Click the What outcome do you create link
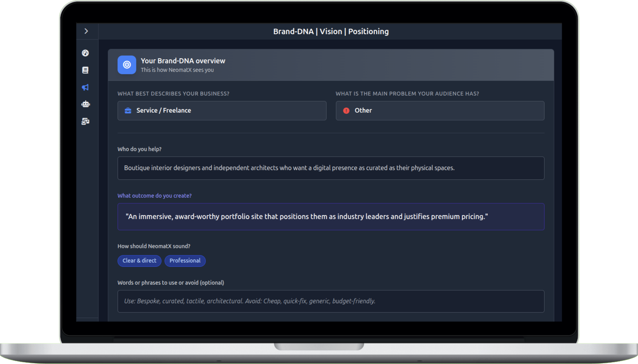The image size is (638, 364). point(155,196)
